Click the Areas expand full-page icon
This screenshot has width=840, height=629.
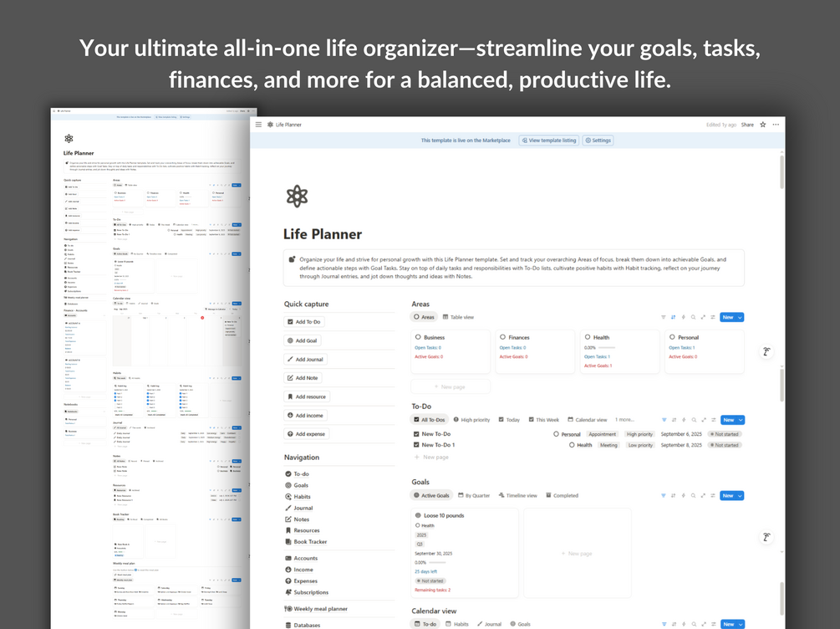pos(703,317)
